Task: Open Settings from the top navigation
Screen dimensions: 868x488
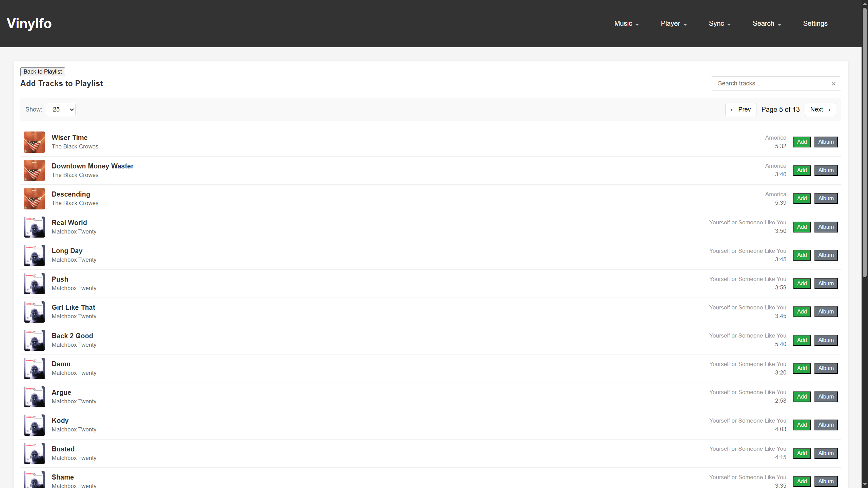Action: (815, 23)
